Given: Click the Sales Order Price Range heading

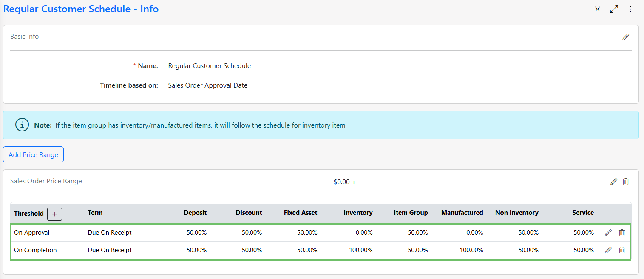Looking at the screenshot, I should 46,181.
